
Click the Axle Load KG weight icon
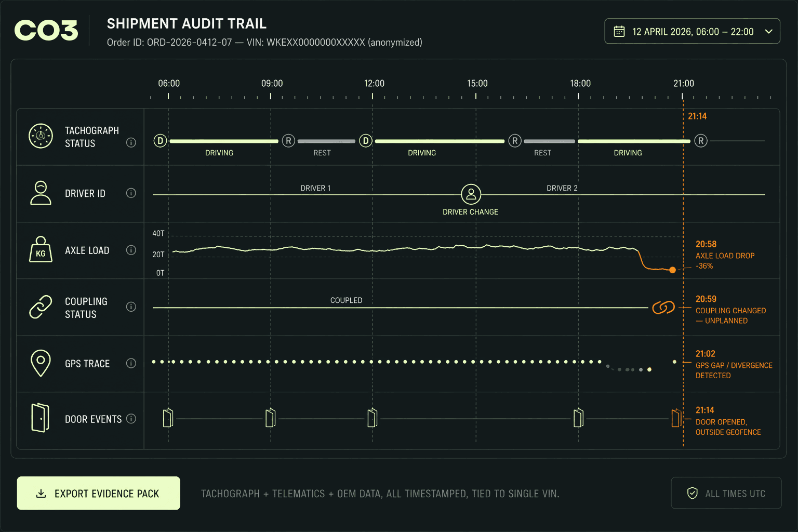pos(41,250)
